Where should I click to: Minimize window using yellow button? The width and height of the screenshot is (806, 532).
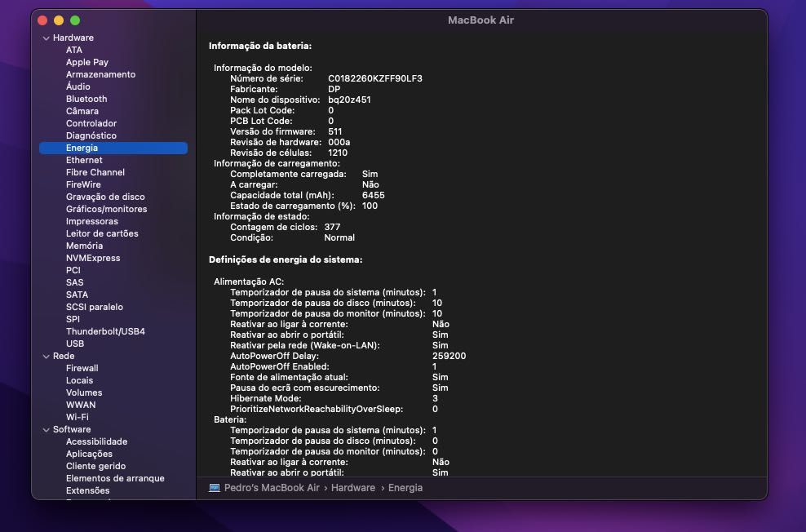click(59, 20)
